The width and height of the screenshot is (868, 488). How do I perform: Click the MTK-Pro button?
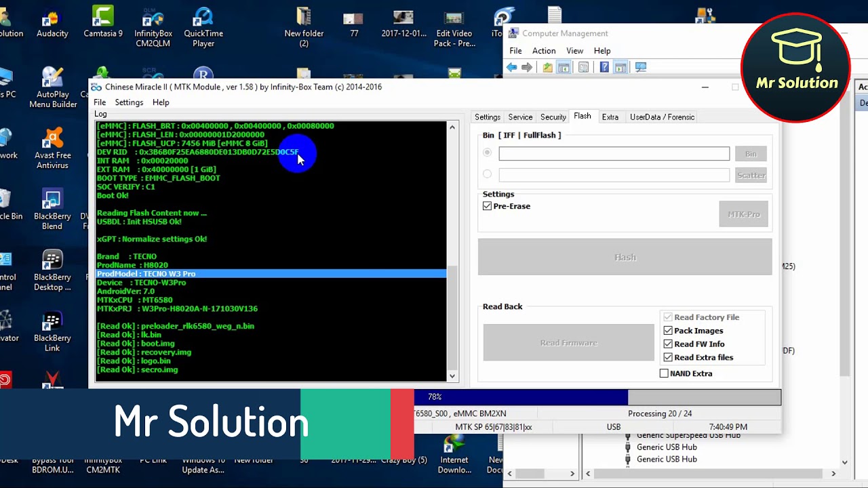coord(744,214)
